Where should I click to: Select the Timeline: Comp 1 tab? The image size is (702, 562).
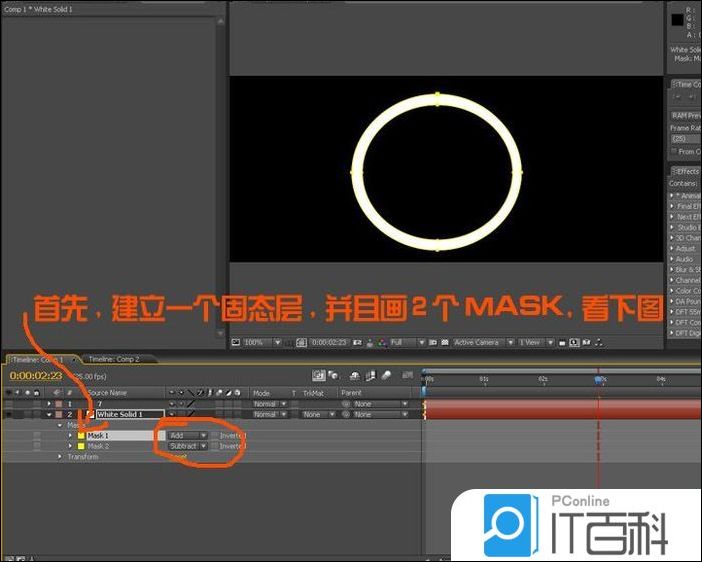[38, 360]
